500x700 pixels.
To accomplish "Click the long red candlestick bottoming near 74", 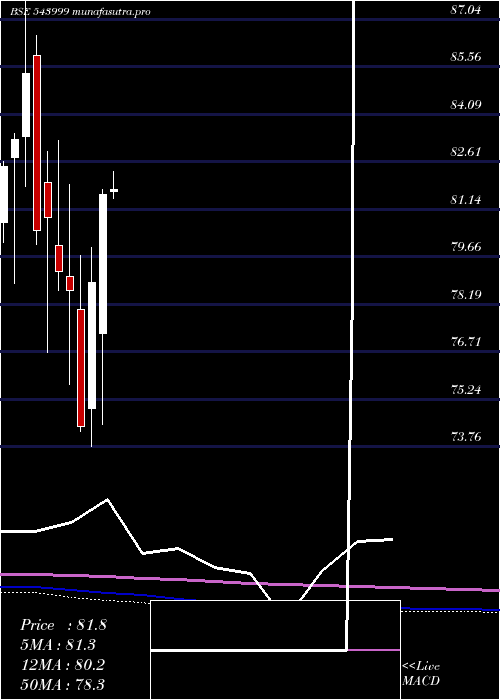I will 80,367.
